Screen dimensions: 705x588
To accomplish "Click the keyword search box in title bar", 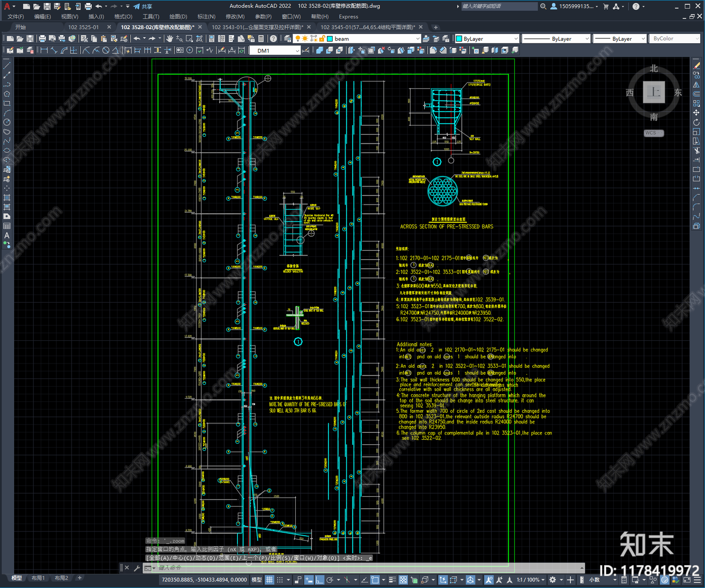I will click(499, 6).
